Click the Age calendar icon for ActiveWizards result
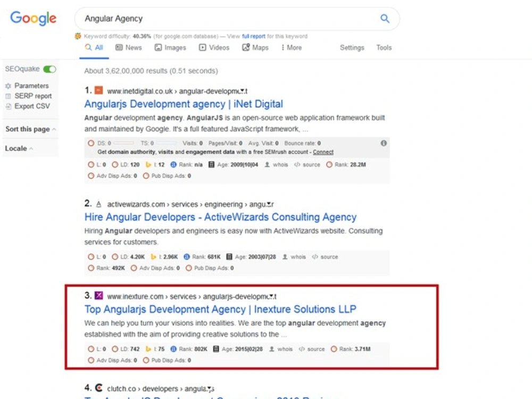The image size is (532, 399). (x=229, y=257)
